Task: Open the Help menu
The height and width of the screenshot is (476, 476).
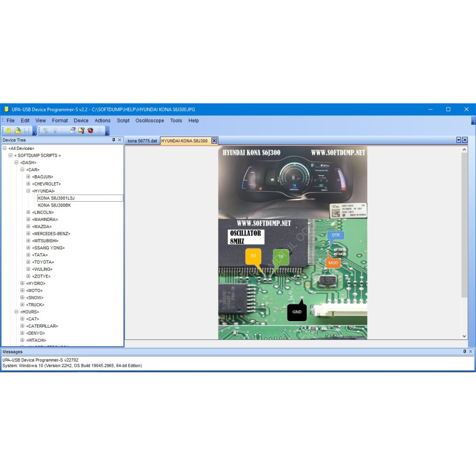Action: coord(193,120)
